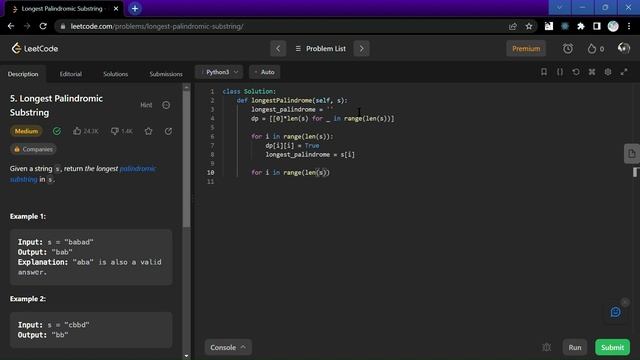The height and width of the screenshot is (360, 640).
Task: Switch to the Solutions tab
Action: 116,74
